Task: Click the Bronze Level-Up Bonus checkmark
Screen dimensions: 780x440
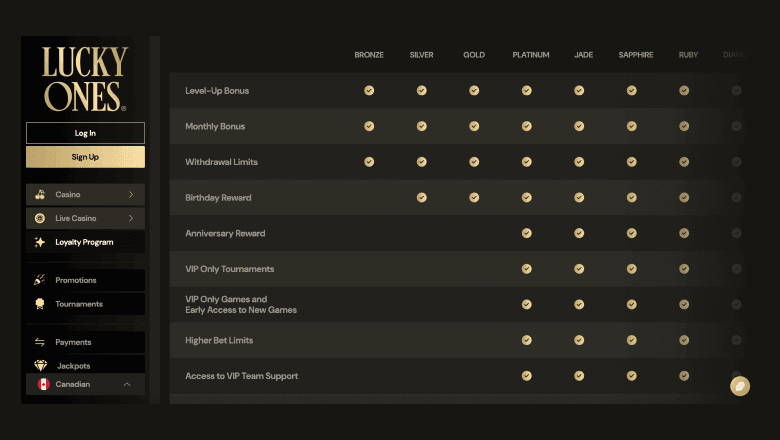Action: coord(369,91)
